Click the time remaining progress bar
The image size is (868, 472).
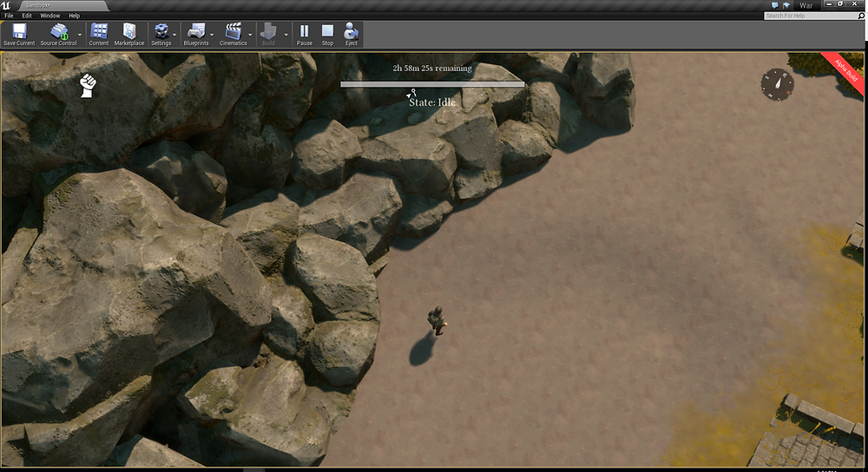(431, 84)
